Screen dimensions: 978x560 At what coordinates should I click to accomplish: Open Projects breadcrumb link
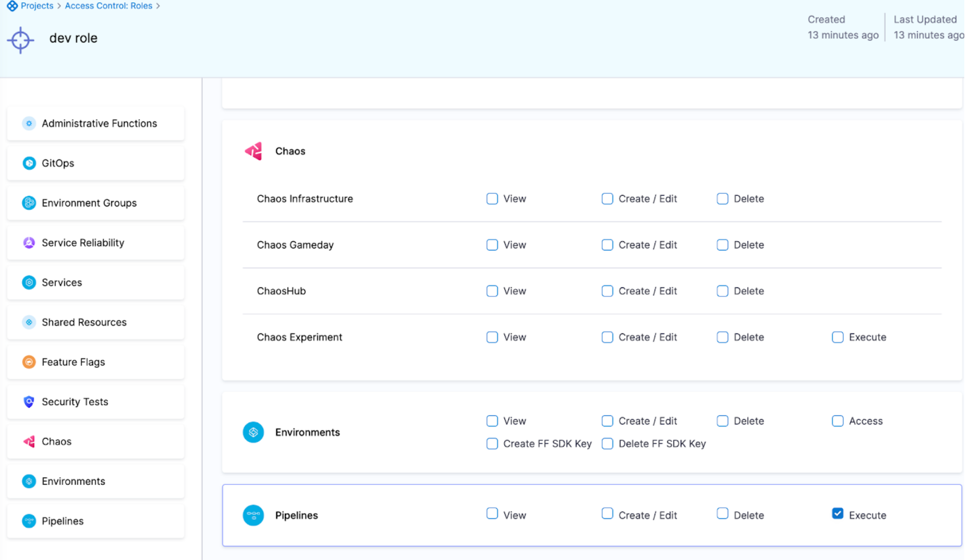coord(37,6)
